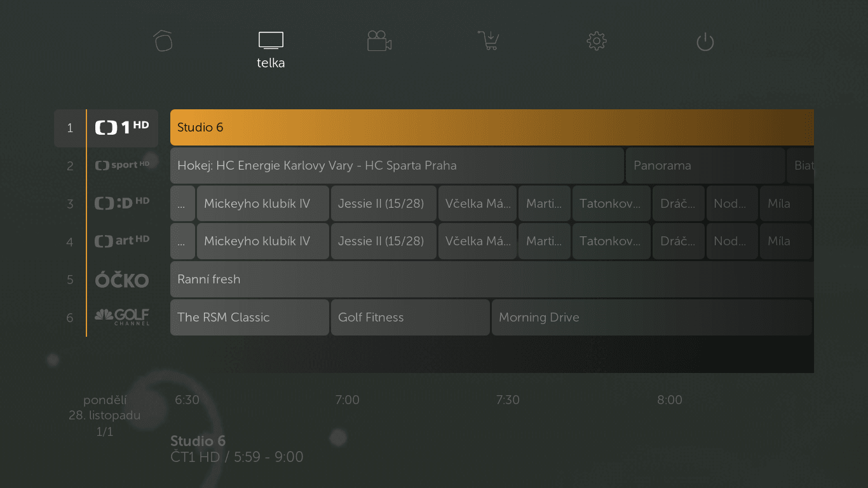Viewport: 868px width, 488px height.
Task: Click the ČT :D HD channel logo
Action: [122, 203]
